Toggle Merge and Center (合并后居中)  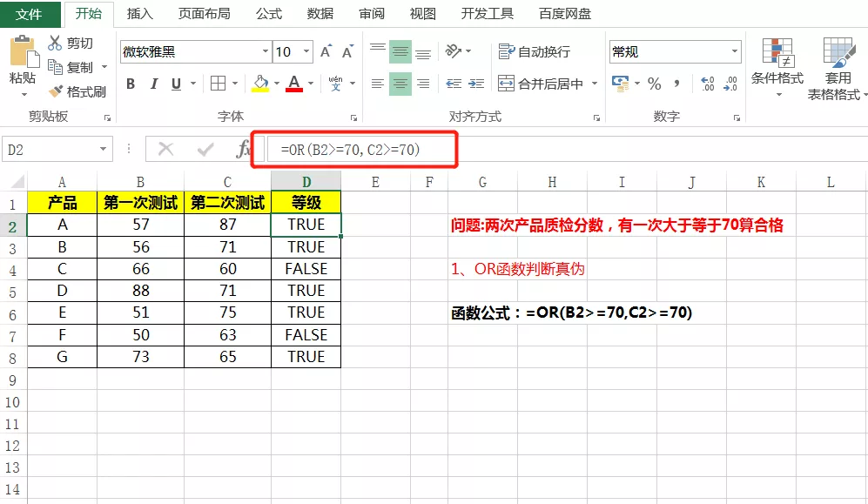pyautogui.click(x=541, y=84)
